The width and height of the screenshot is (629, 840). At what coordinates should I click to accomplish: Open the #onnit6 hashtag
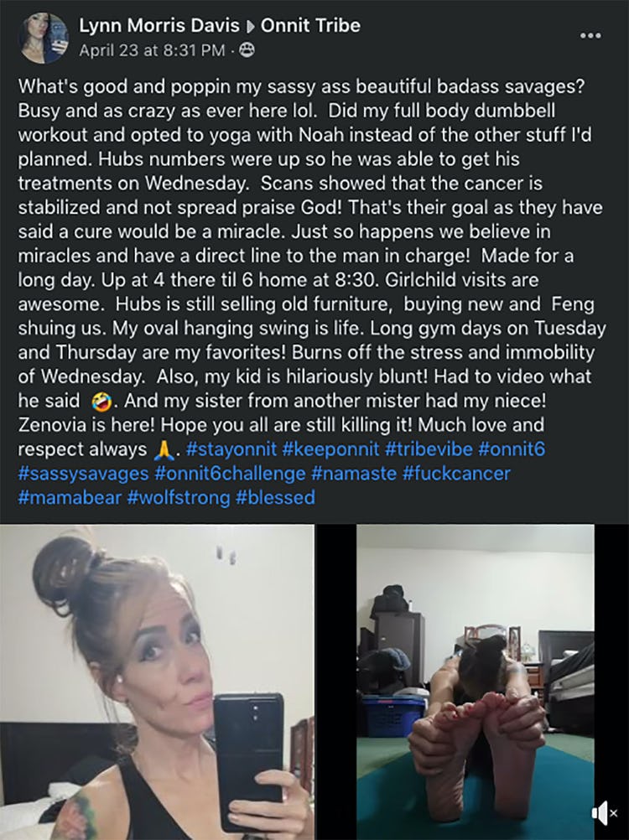coord(511,449)
